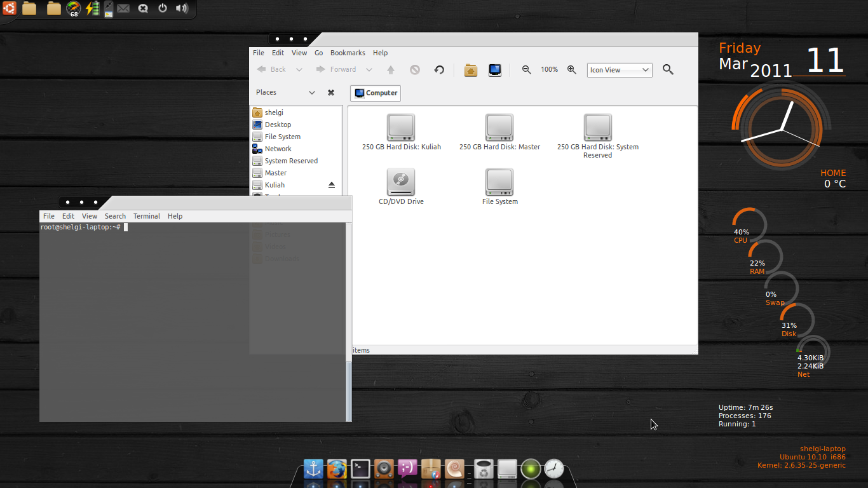This screenshot has height=488, width=868.
Task: Check the battery power indicator
Action: tap(92, 8)
